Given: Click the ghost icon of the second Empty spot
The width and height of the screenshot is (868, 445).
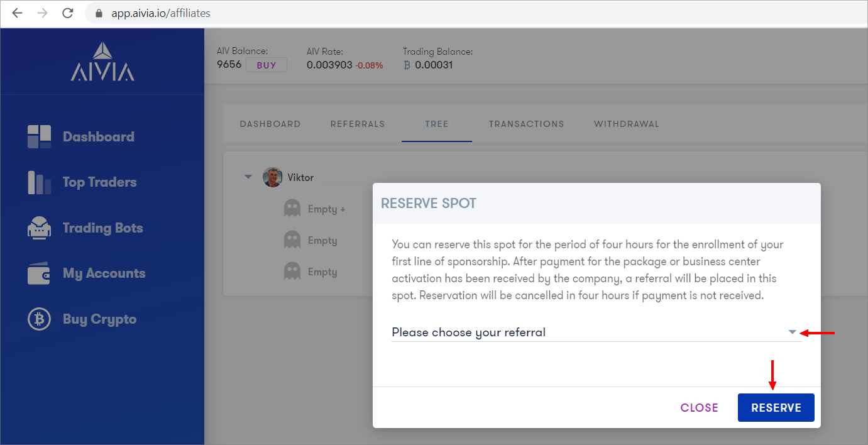Looking at the screenshot, I should coord(292,240).
